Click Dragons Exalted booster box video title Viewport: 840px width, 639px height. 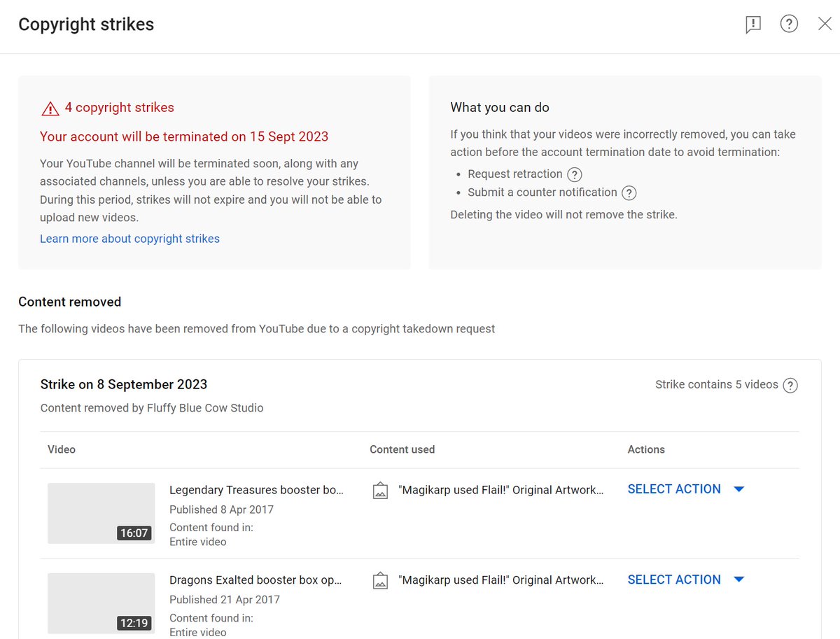(255, 580)
